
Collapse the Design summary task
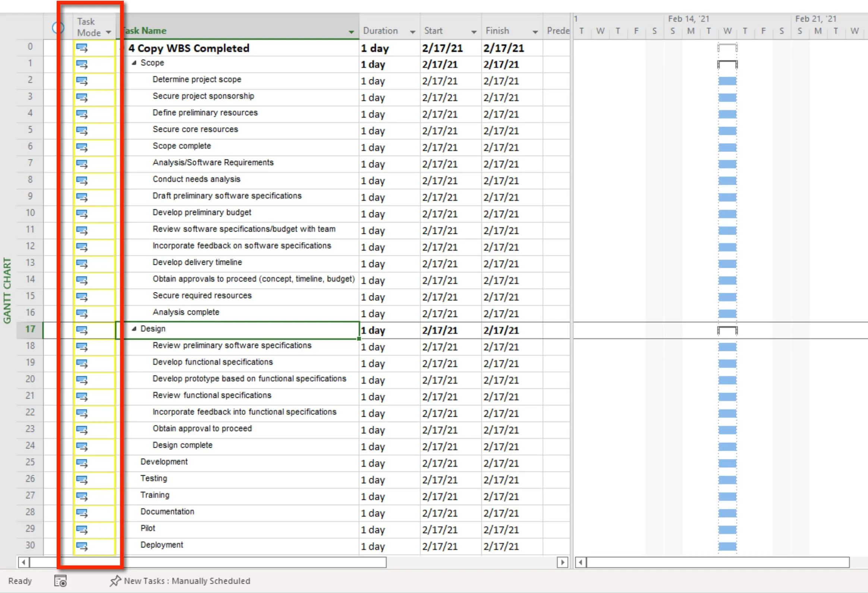click(134, 329)
